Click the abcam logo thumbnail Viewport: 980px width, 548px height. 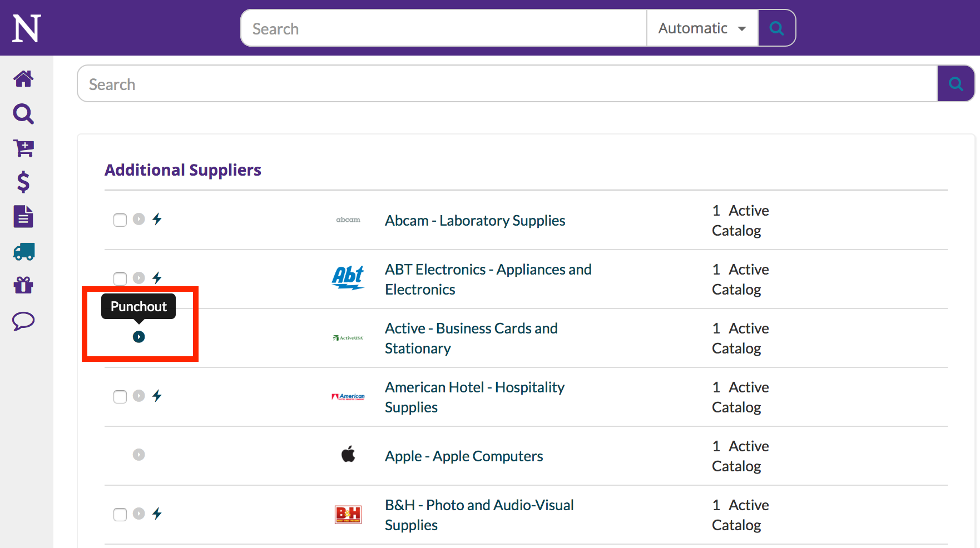point(348,220)
